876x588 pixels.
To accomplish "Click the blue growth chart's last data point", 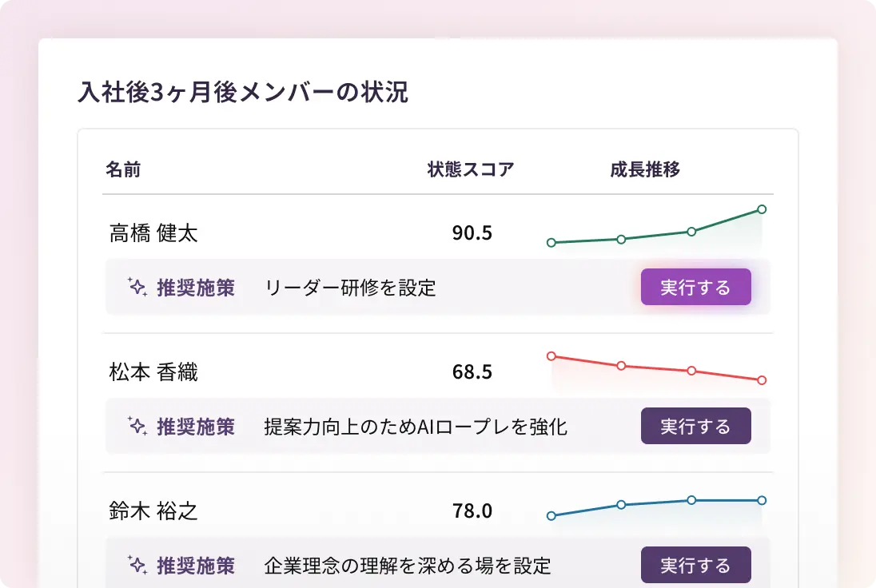I will (x=762, y=500).
